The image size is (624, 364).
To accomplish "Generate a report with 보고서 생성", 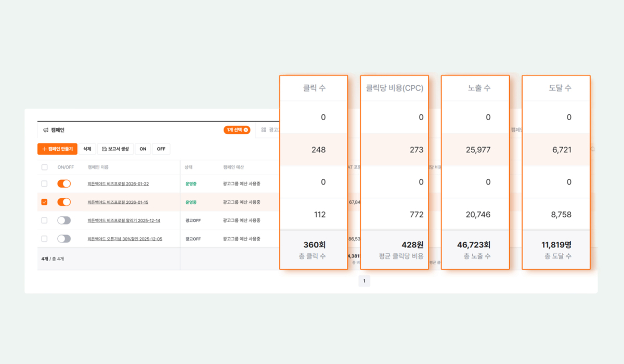I will coord(115,149).
